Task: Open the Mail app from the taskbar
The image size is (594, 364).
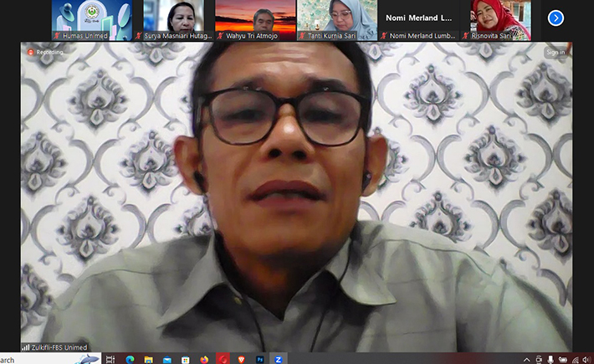Action: click(x=166, y=359)
